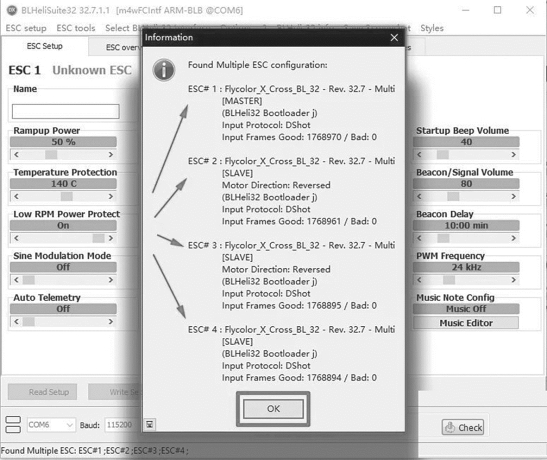Click the BLHeliSuite32 app icon in title bar

click(12, 10)
